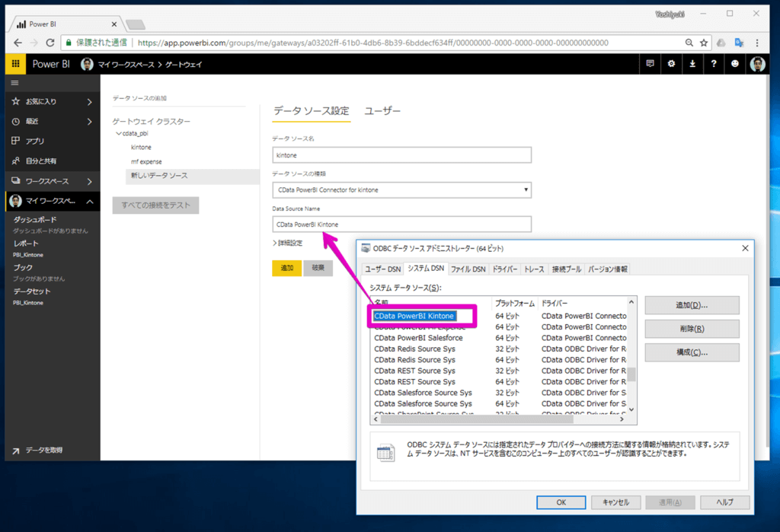Click ゲートウェイ in the breadcrumb
Viewport: 780px width, 532px height.
[x=184, y=65]
